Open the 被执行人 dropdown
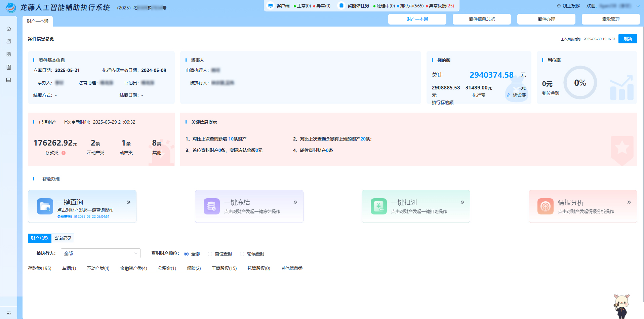 [x=100, y=253]
